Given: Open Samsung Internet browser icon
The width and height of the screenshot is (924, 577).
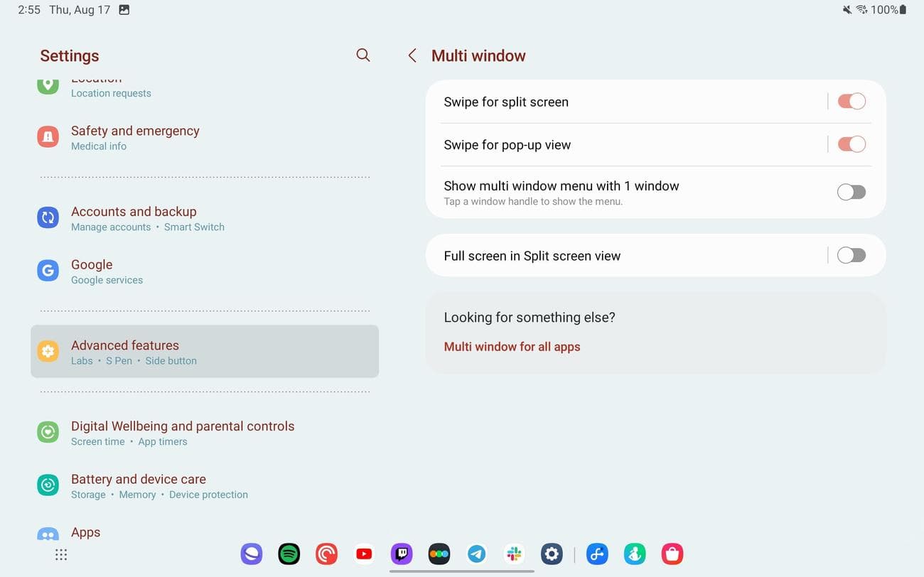Looking at the screenshot, I should pyautogui.click(x=252, y=554).
